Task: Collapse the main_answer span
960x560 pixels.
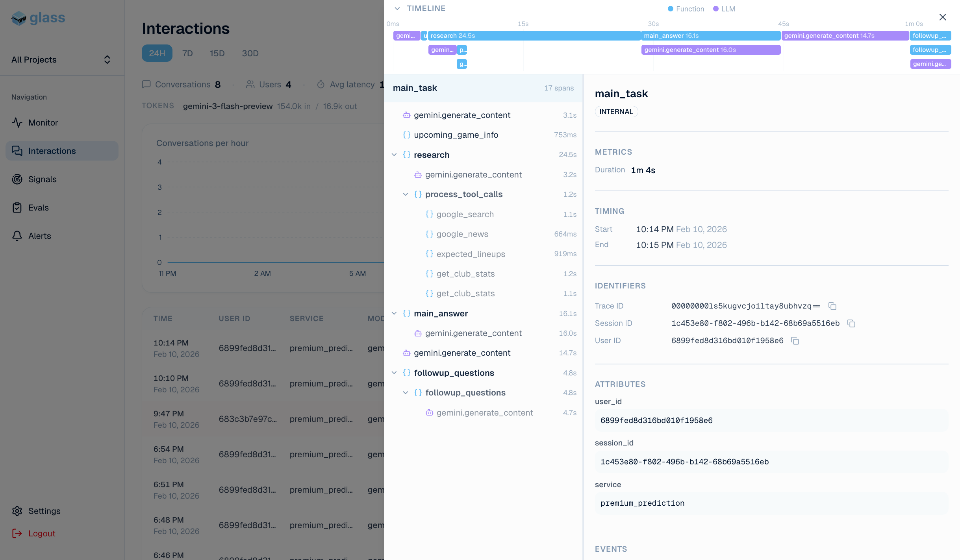Action: coord(394,314)
